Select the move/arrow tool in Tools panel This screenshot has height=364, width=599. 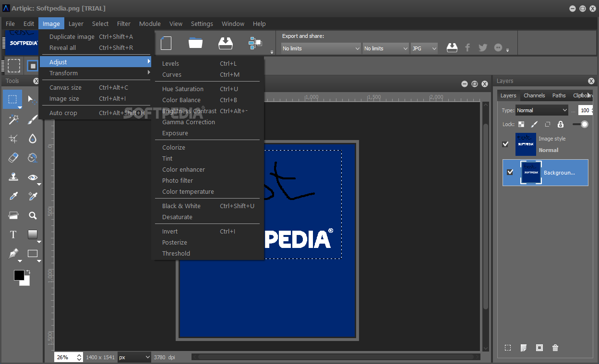click(32, 100)
